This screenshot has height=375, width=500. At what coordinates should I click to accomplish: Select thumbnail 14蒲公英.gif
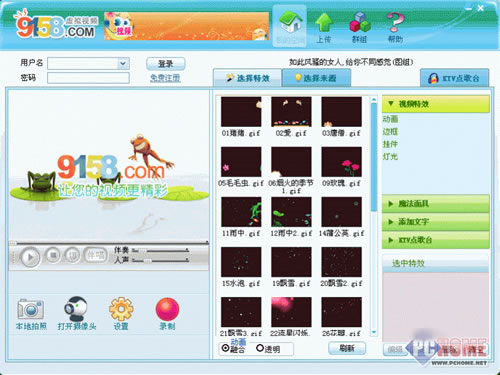[341, 212]
